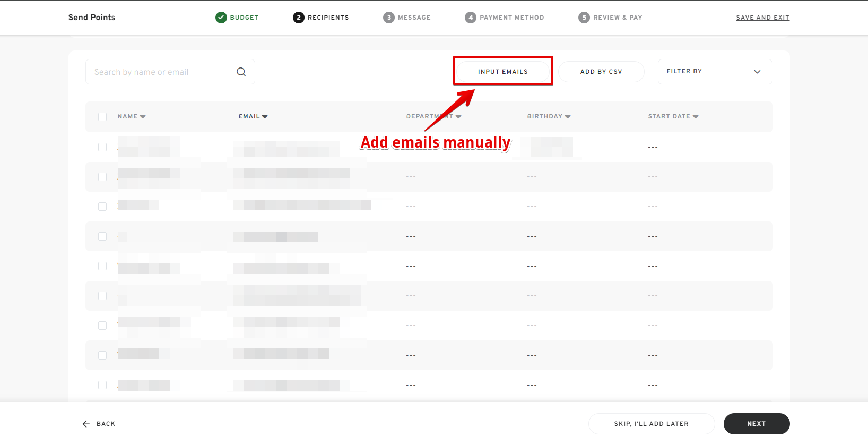The image size is (868, 444).
Task: Sort by Birthday column arrow
Action: [568, 116]
